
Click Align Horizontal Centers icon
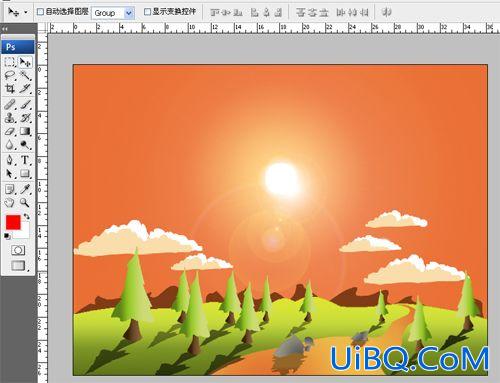266,13
